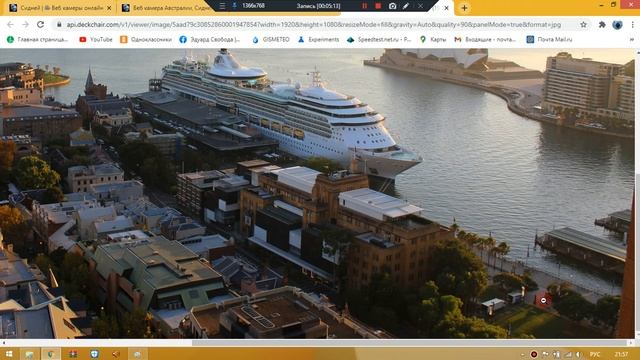Open a new browser tab
Image resolution: width=640 pixels, height=360 pixels.
click(x=464, y=8)
